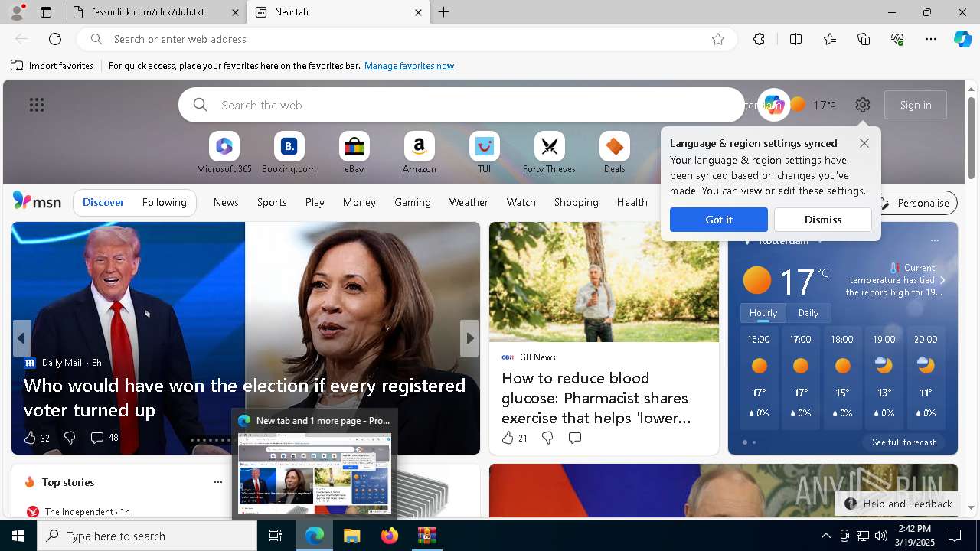Open the Copilot sidebar icon
Screen dimensions: 980x551
962,39
